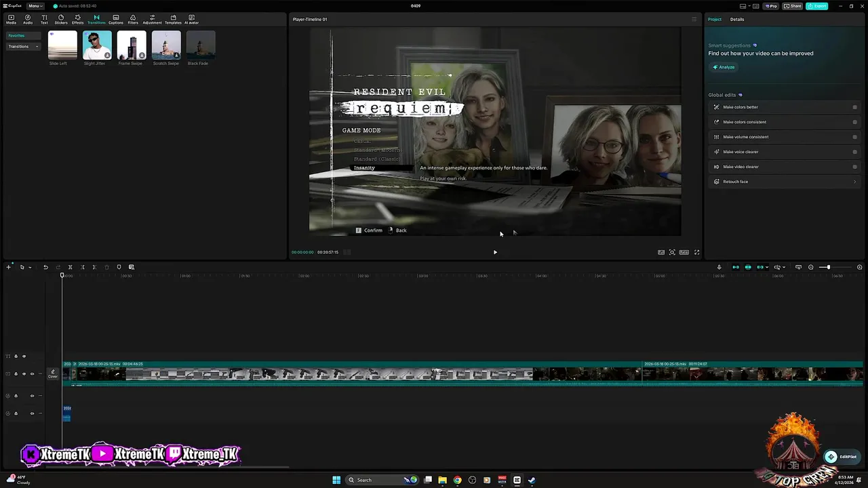Toggle Make voice clearer
Image resolution: width=868 pixels, height=488 pixels.
coord(854,152)
